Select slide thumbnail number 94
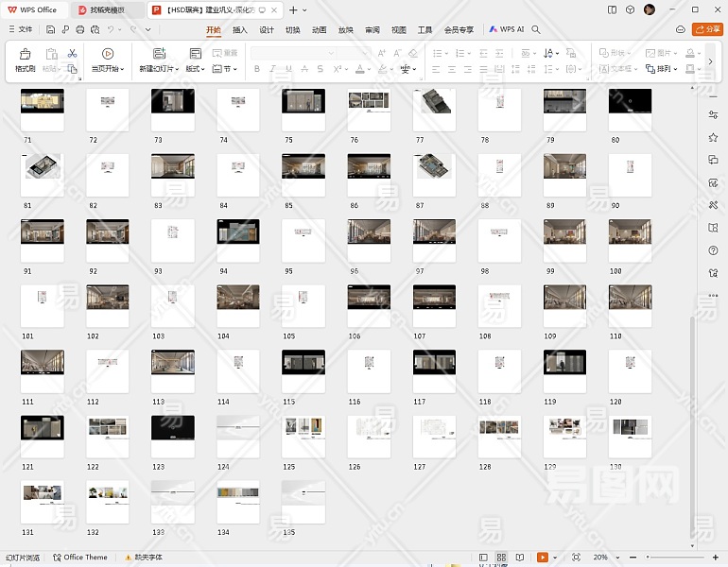The height and width of the screenshot is (567, 728). tap(238, 240)
